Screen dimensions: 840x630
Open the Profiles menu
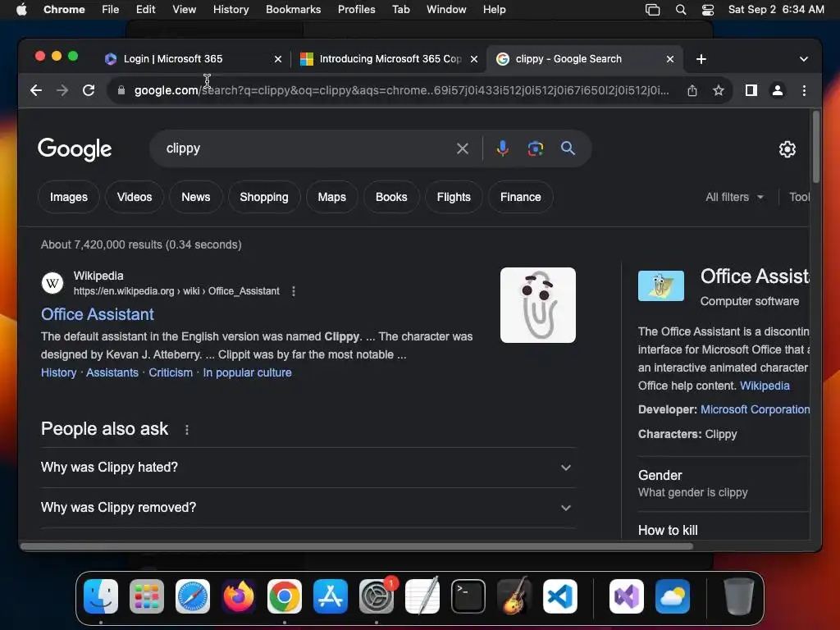click(x=356, y=10)
